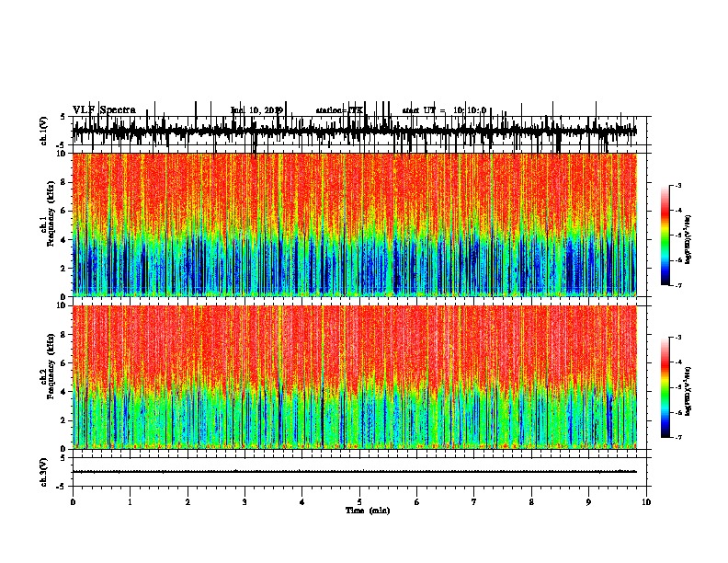Click the ch.1 voltage waveform panel

pos(358,131)
